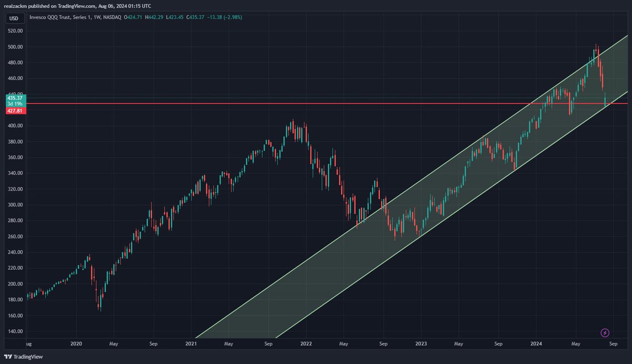Viewport: 632px width, 364px height.
Task: Click the 2021 time axis label
Action: click(x=191, y=343)
